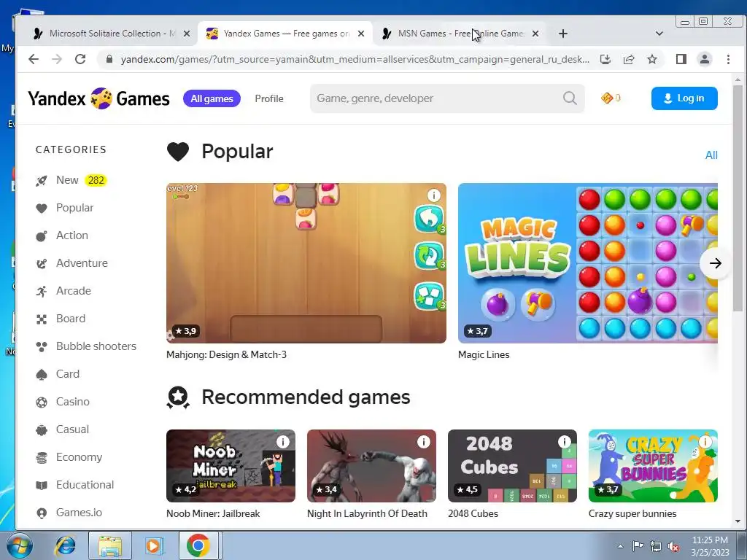Screen dimensions: 747x560
Task: Bookmark this page with the star icon
Action: (652, 59)
